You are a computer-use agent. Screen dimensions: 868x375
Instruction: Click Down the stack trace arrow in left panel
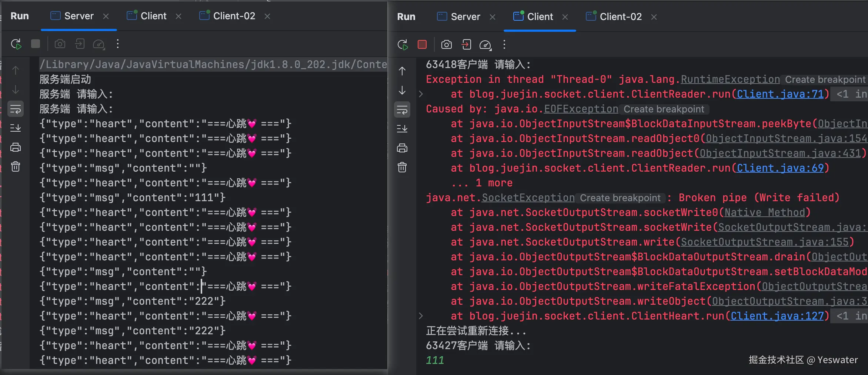pyautogui.click(x=16, y=90)
